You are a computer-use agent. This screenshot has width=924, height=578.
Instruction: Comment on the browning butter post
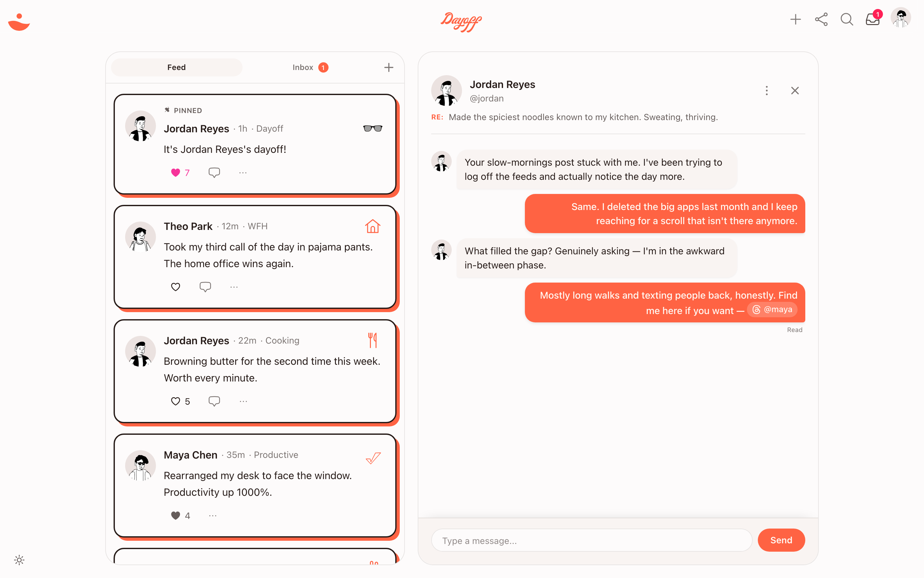coord(214,401)
